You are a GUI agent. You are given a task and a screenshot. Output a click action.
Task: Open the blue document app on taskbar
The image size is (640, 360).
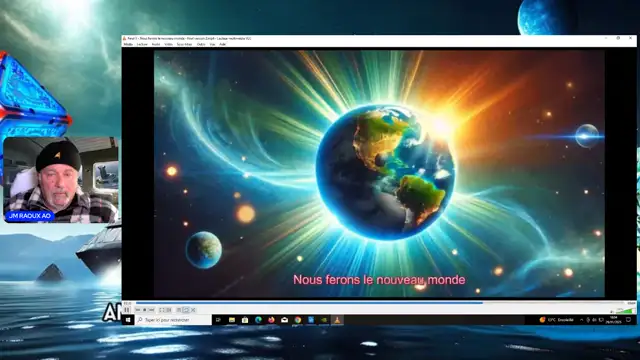click(x=311, y=320)
